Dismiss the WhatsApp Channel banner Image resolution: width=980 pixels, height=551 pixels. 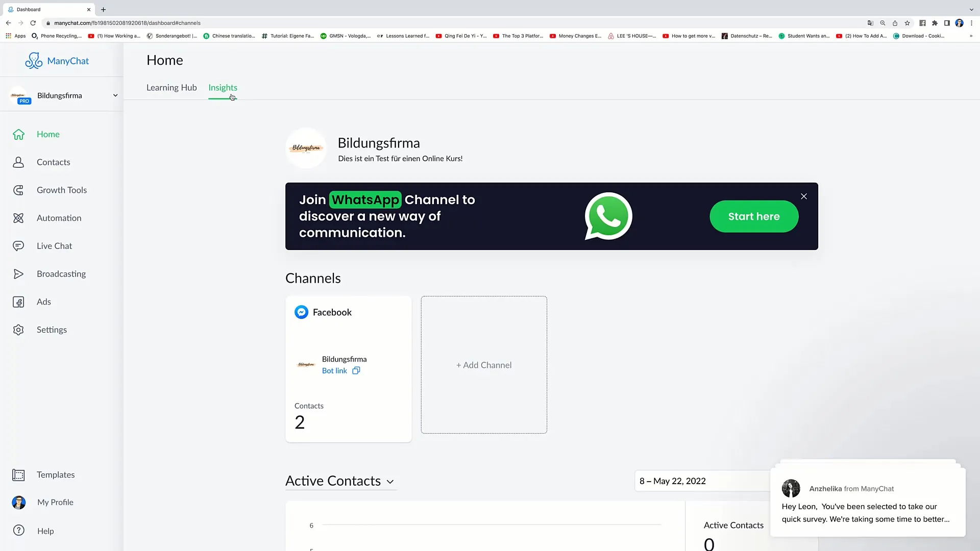pyautogui.click(x=804, y=196)
